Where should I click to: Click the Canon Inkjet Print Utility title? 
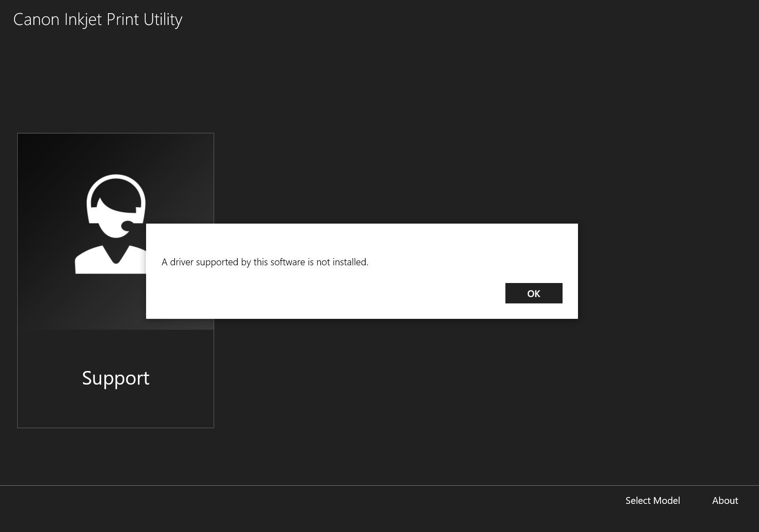click(98, 20)
